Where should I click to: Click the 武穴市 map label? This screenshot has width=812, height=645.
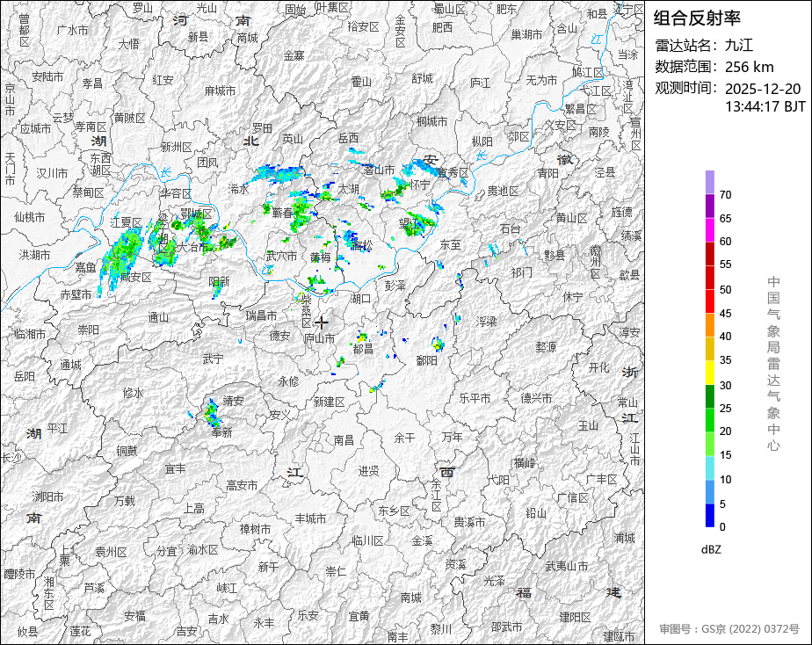point(281,256)
